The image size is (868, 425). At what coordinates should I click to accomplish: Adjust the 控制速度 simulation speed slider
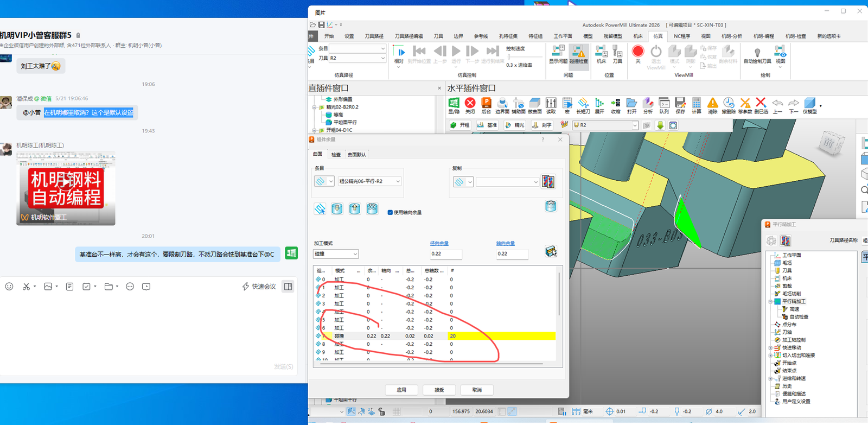509,56
